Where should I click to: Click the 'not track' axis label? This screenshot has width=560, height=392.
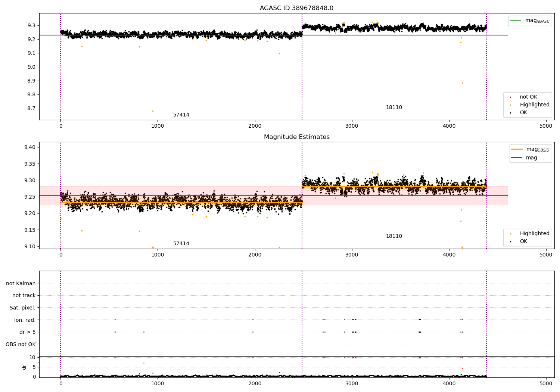(24, 295)
